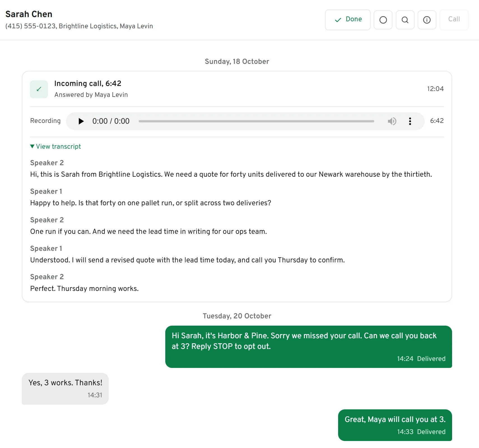Play the call recording
The width and height of the screenshot is (479, 448).
pyautogui.click(x=81, y=121)
